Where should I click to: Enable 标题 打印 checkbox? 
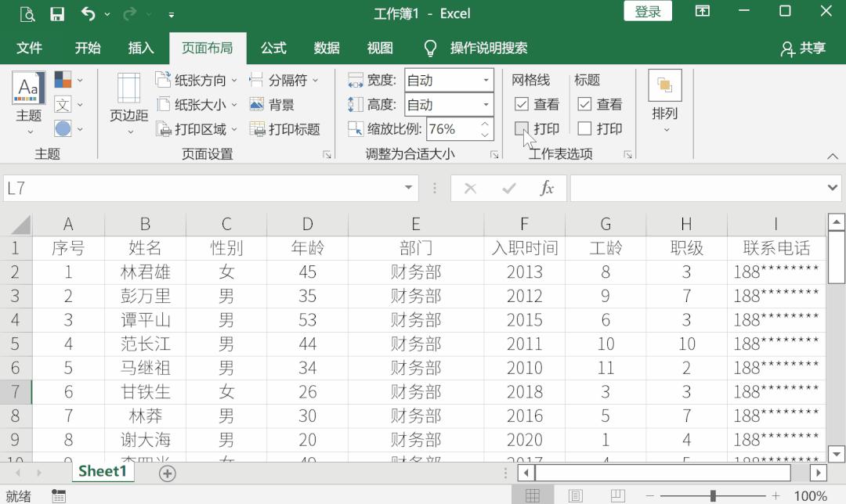(x=584, y=128)
